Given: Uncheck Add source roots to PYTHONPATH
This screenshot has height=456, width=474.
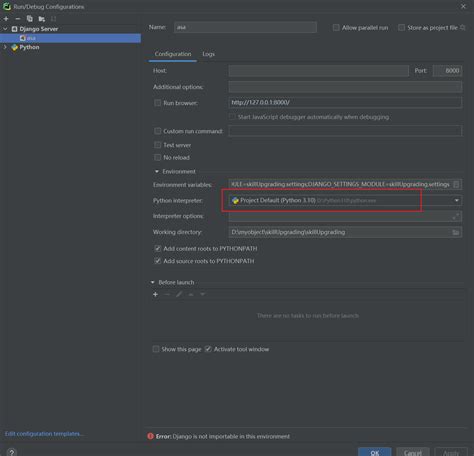Looking at the screenshot, I should (158, 261).
